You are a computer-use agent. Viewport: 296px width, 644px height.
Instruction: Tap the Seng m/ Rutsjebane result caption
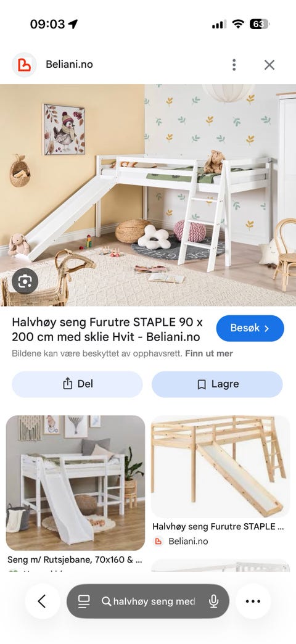pyautogui.click(x=75, y=560)
